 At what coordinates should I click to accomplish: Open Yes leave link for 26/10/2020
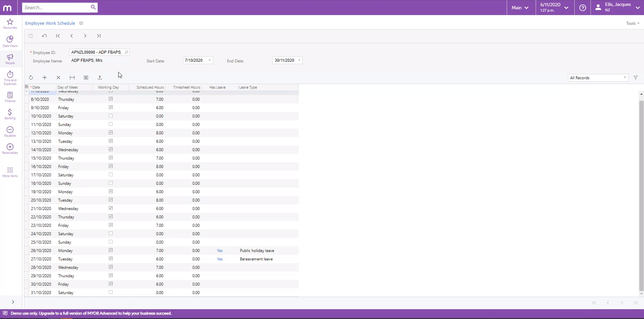(x=220, y=251)
